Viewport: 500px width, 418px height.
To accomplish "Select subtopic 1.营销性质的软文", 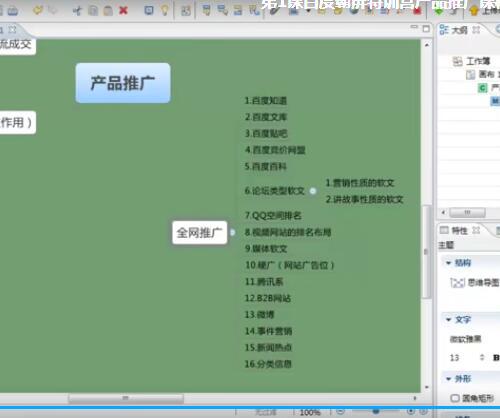I will click(x=360, y=183).
